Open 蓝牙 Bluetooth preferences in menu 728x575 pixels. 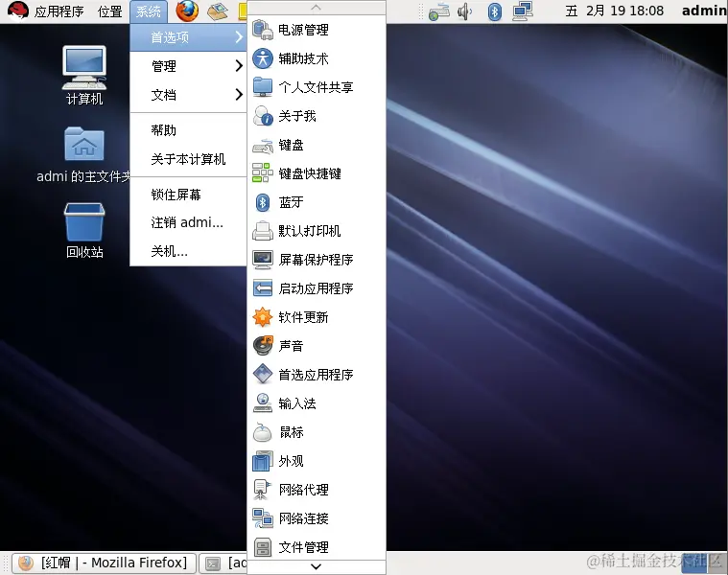[x=317, y=202]
